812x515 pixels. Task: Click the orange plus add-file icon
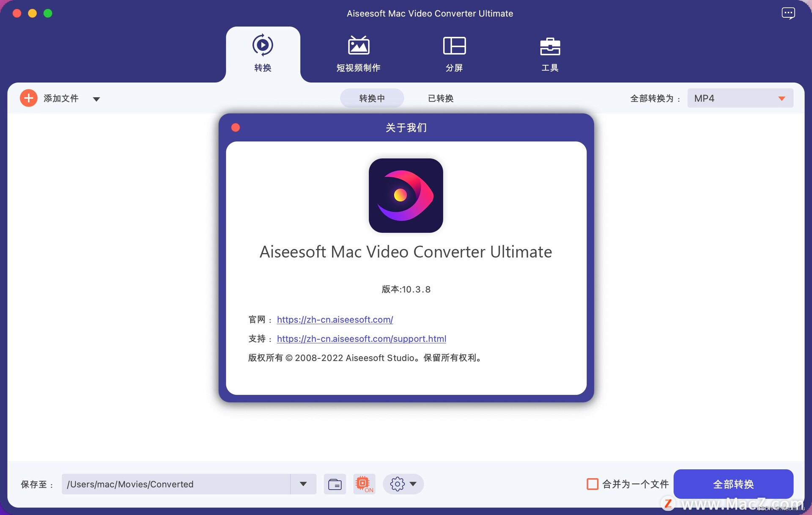click(28, 98)
